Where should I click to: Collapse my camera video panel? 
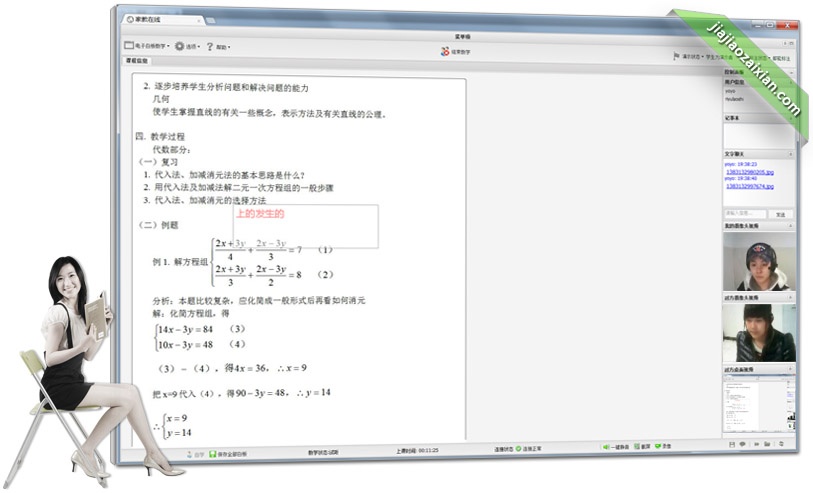790,226
